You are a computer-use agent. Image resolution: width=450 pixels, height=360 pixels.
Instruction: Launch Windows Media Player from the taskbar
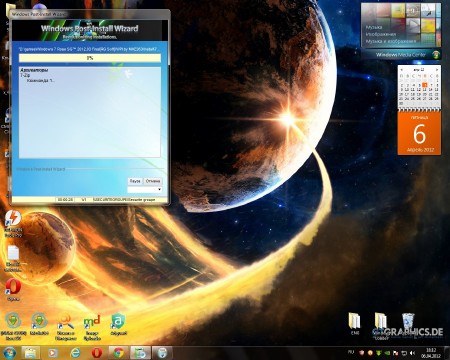click(53, 353)
